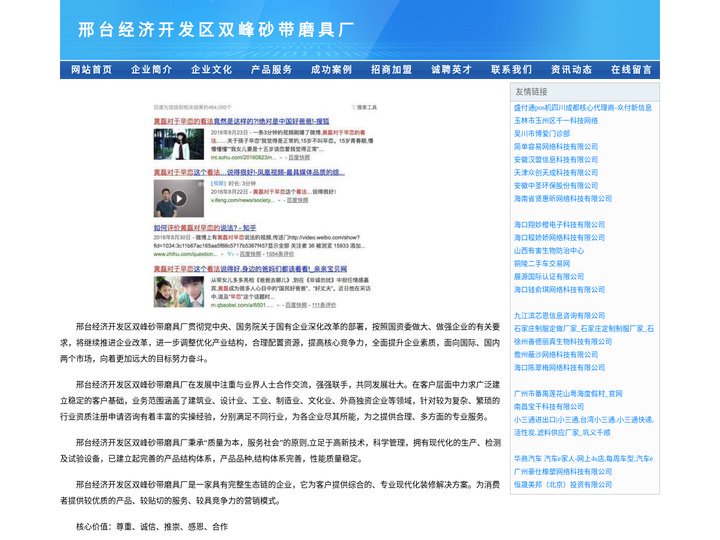The width and height of the screenshot is (720, 540).
Task: Follow the 铜陵二手车交易网 link
Action: click(x=542, y=264)
